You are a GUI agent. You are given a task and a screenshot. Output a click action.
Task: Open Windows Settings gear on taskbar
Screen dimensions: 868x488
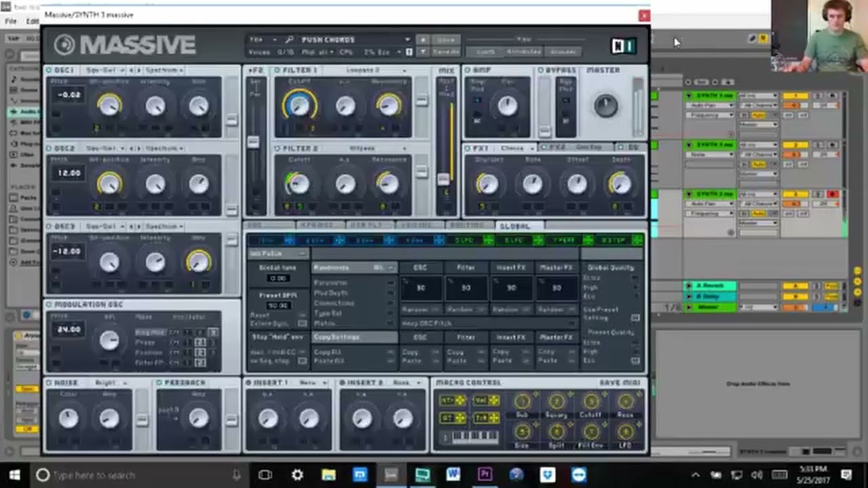click(297, 474)
